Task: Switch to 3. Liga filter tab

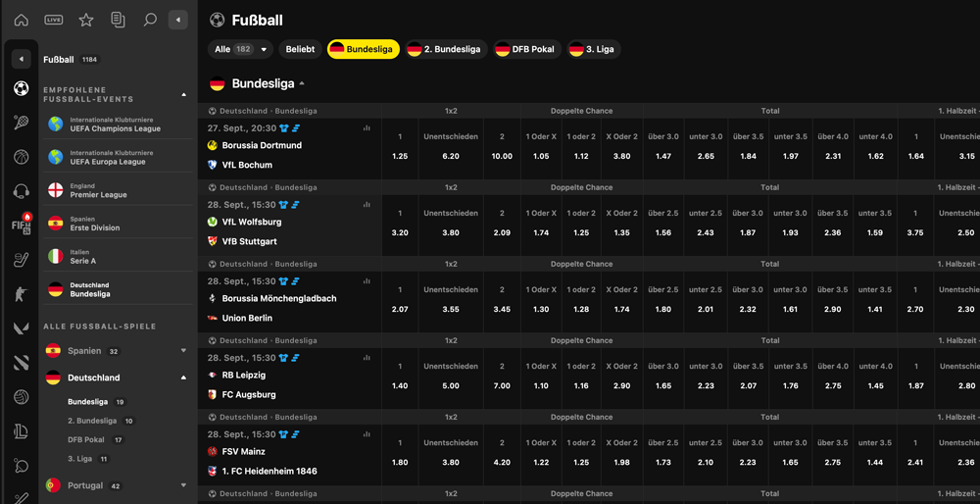Action: 594,49
